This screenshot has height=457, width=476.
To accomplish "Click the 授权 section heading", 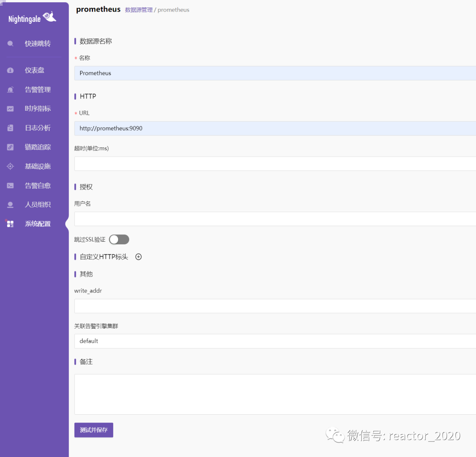I will pyautogui.click(x=86, y=187).
